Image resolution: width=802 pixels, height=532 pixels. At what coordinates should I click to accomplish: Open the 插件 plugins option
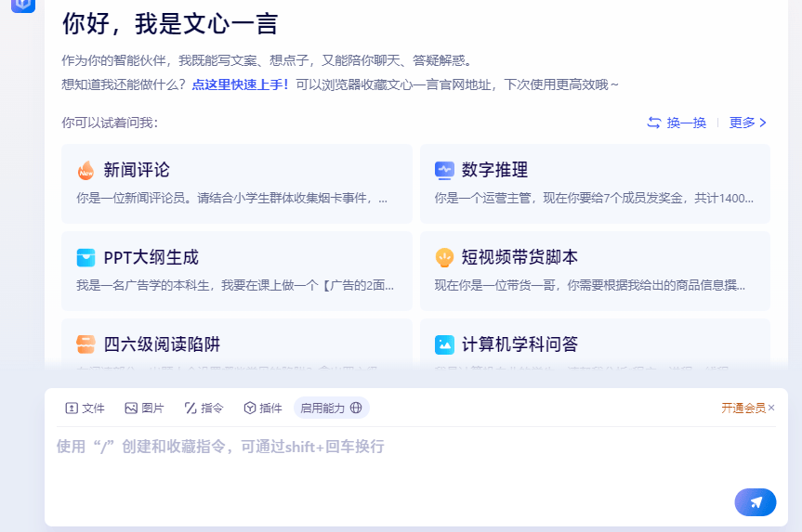263,408
